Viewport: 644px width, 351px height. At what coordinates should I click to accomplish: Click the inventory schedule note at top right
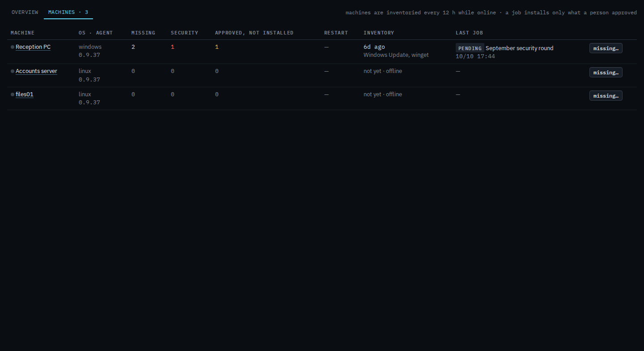(491, 13)
